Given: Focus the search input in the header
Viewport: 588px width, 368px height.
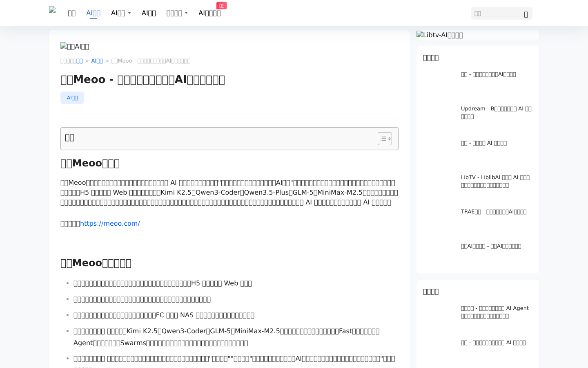Looking at the screenshot, I should coord(497,13).
